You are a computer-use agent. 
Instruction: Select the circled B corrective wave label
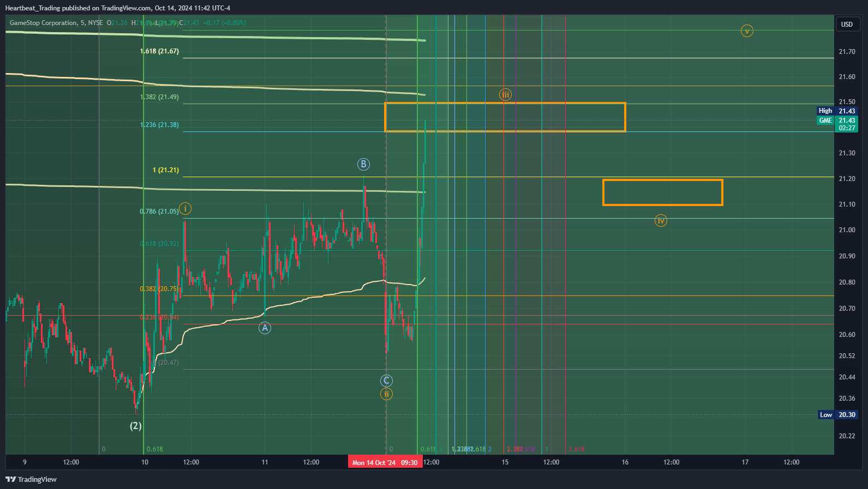point(363,164)
